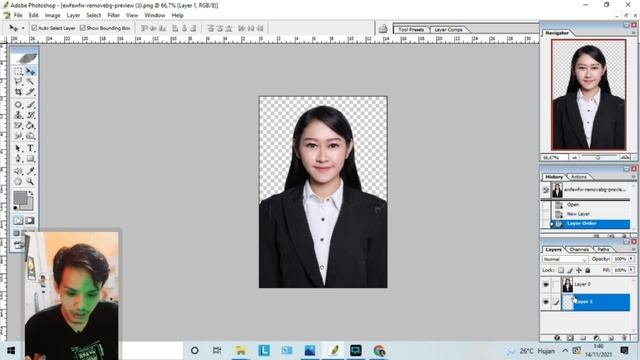Hide Layer 1 with eye icon
The image size is (640, 360).
[x=546, y=302]
